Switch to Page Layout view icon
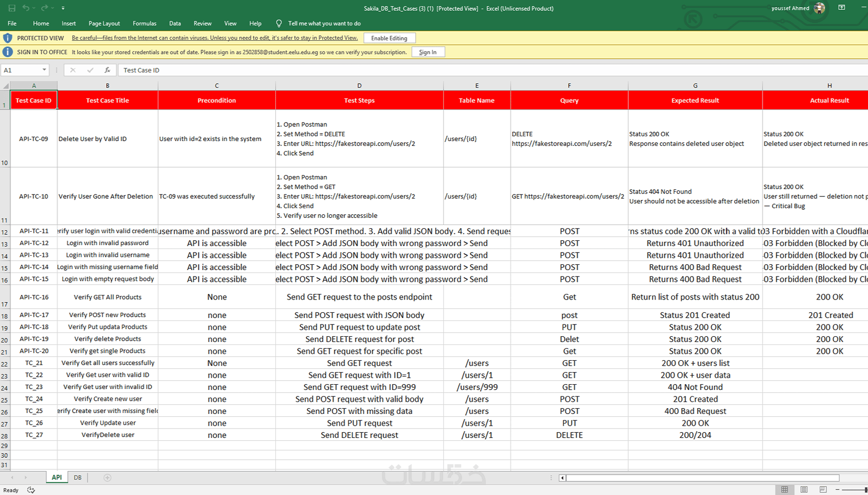This screenshot has height=495, width=868. click(x=804, y=489)
